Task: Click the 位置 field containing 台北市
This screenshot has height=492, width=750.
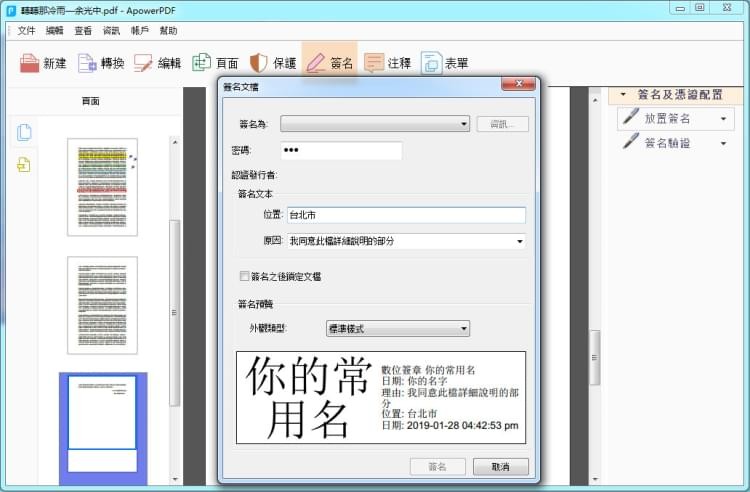Action: (406, 215)
